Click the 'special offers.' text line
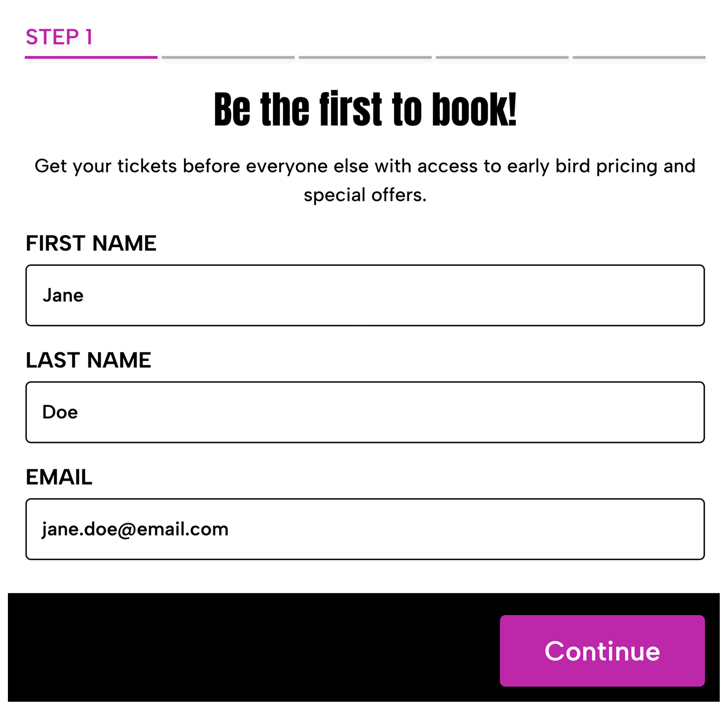The image size is (728, 710). (x=365, y=195)
